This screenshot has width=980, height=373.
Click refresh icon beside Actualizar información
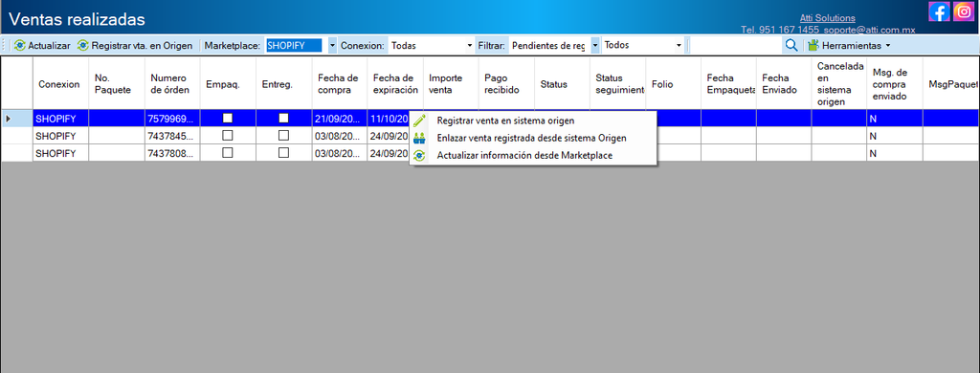(x=420, y=156)
